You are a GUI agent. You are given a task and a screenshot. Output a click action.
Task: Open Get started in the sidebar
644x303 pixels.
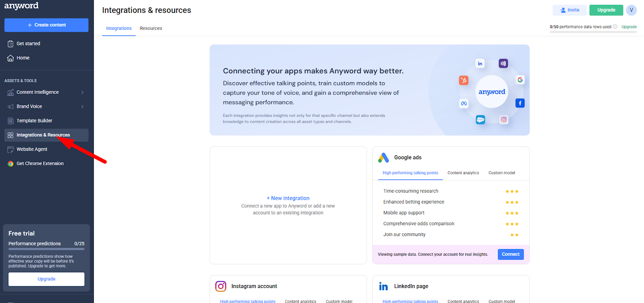click(46, 44)
